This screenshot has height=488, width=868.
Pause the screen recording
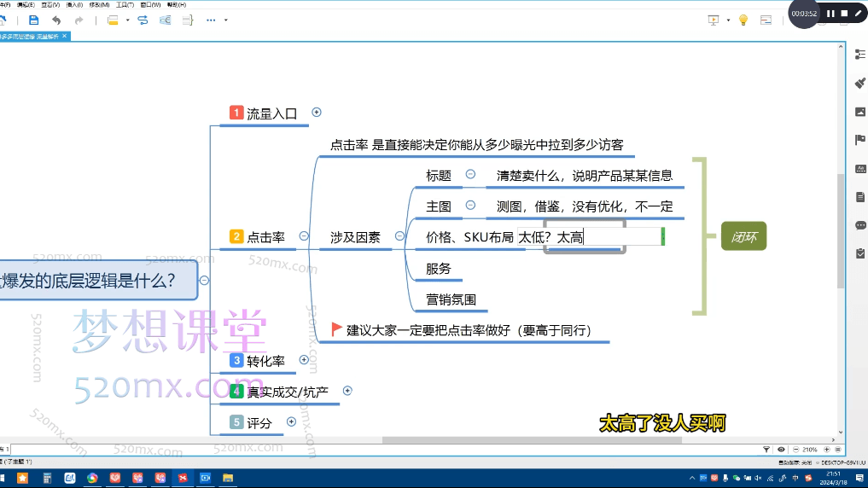pos(831,14)
